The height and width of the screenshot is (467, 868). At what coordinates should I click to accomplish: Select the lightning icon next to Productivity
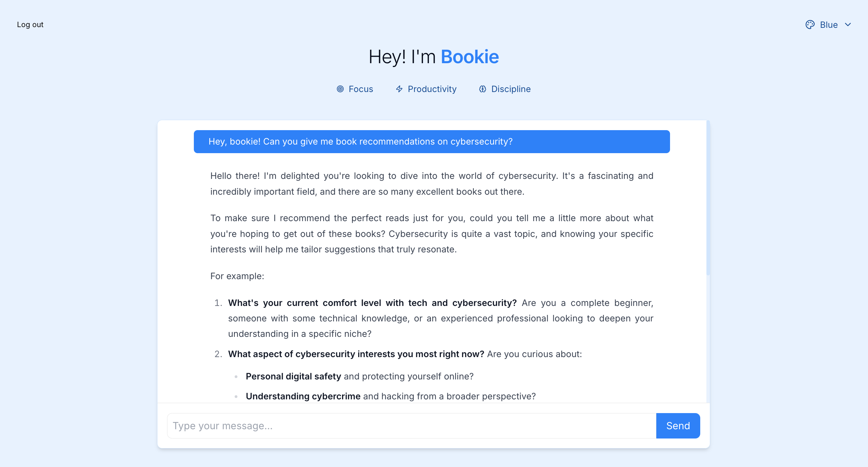[x=399, y=89]
